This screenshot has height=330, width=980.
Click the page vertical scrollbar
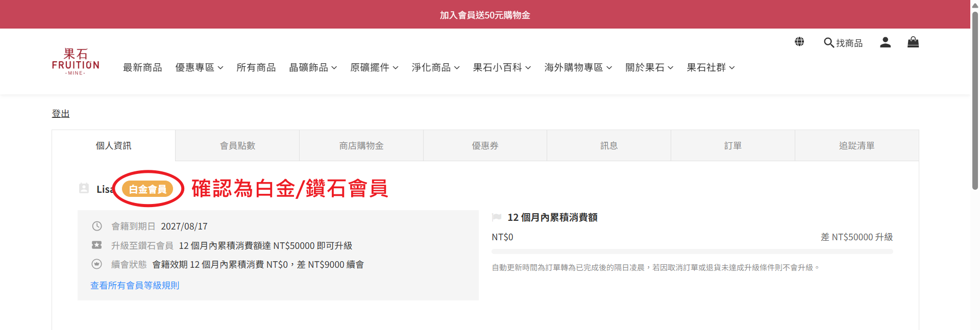tap(975, 101)
